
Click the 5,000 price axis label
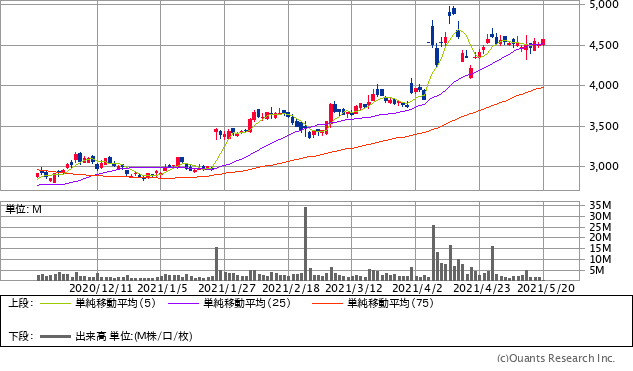604,5
